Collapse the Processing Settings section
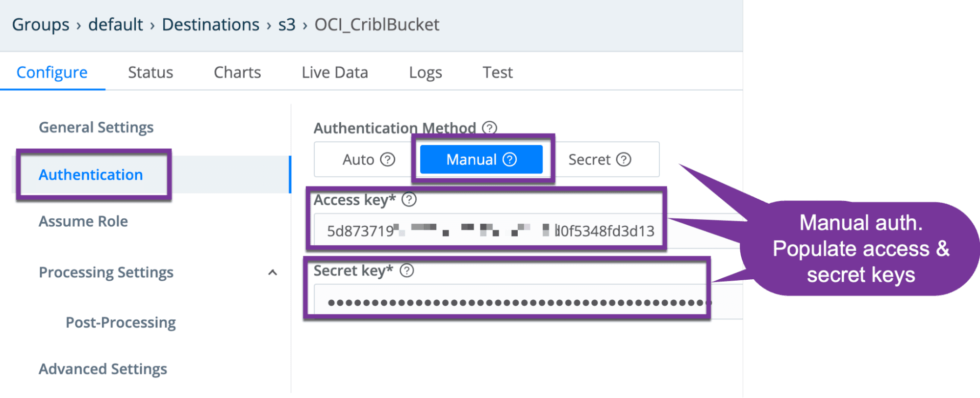Viewport: 980px width, 398px height. pos(273,272)
